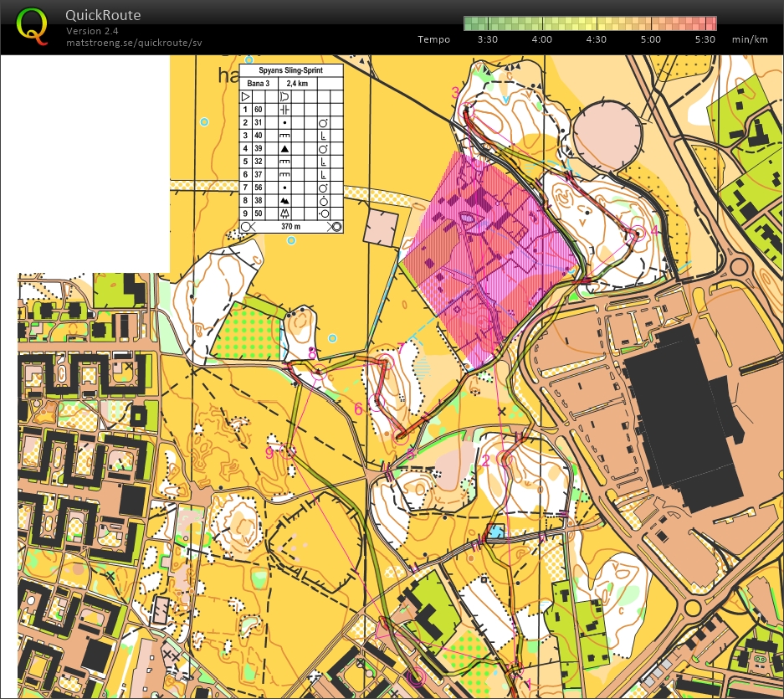784x699 pixels.
Task: Click the QuickRoute title text
Action: coord(103,15)
